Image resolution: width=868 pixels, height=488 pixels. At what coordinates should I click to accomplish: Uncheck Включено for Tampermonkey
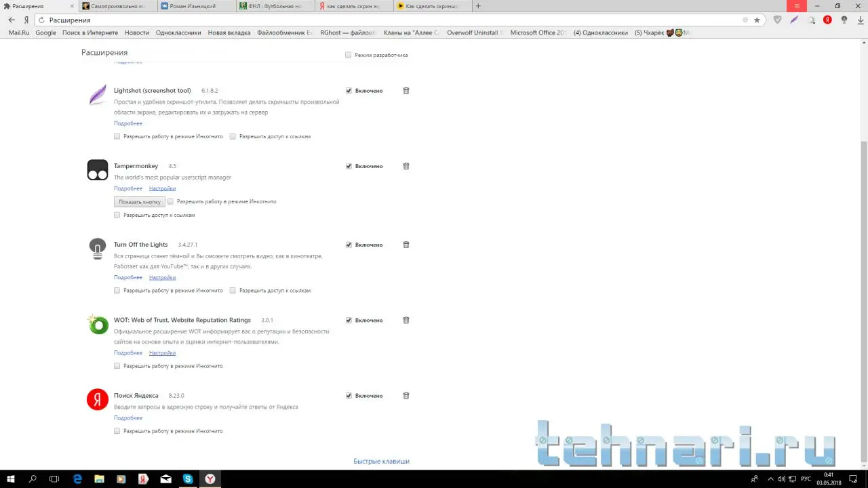[349, 166]
